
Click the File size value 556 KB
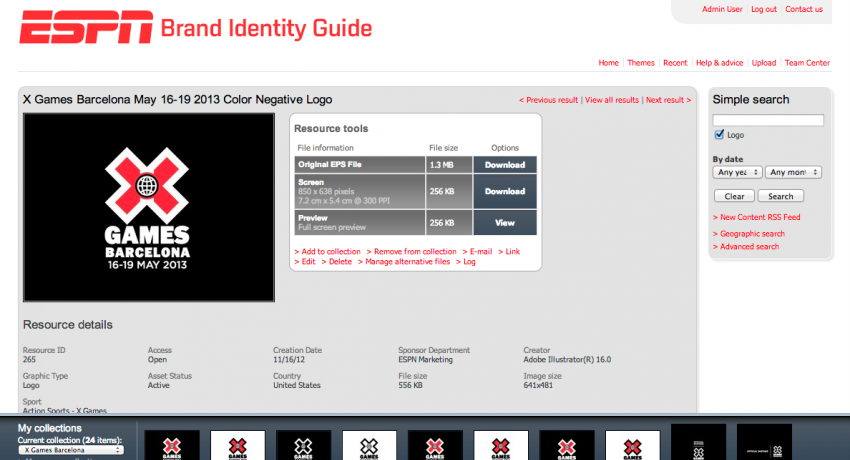click(410, 385)
